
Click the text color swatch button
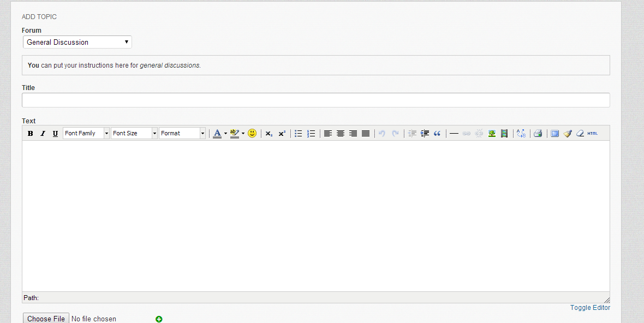pos(217,134)
